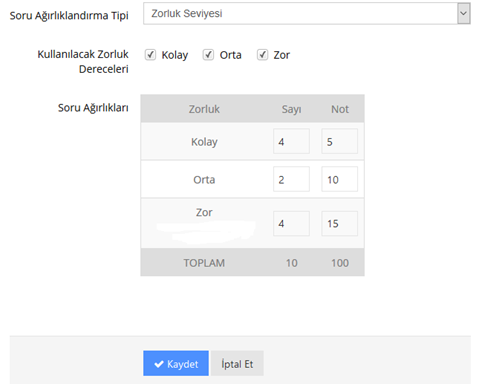
Task: Click the İptal Et cancel button
Action: point(237,363)
